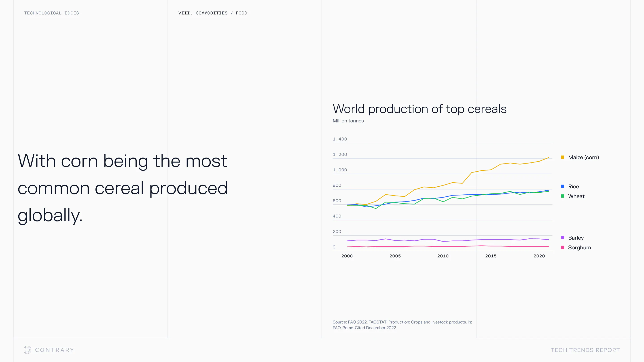Click the 2010 x-axis year label
Viewport: 644px width, 362px height.
(443, 256)
